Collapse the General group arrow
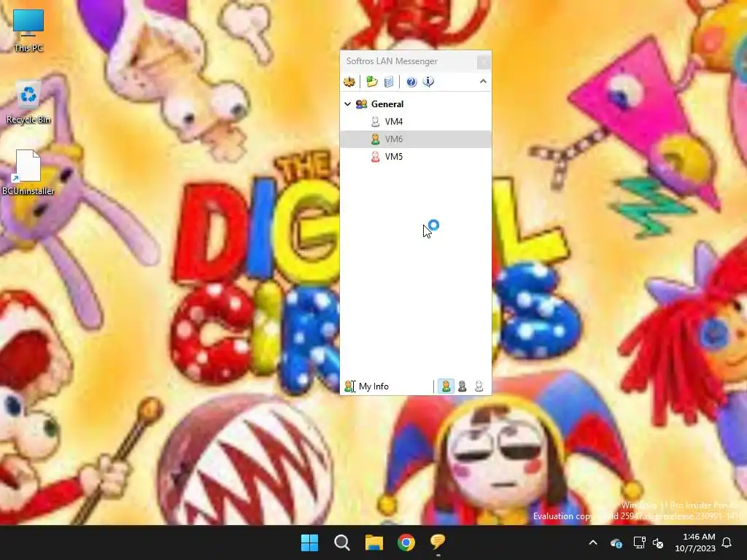 [348, 104]
